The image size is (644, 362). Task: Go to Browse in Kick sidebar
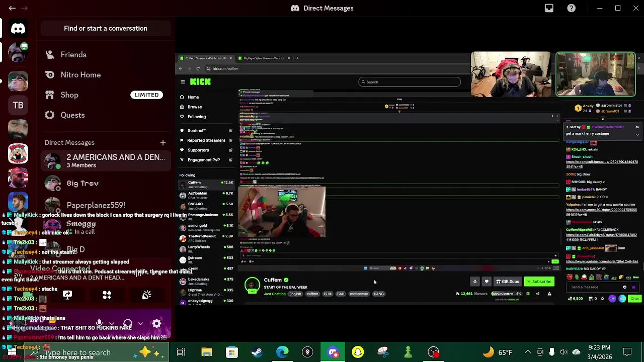195,107
